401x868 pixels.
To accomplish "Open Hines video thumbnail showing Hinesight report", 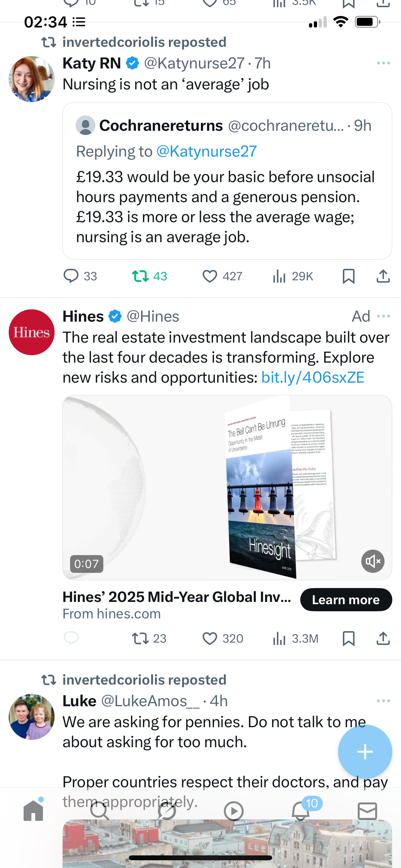I will (x=227, y=487).
